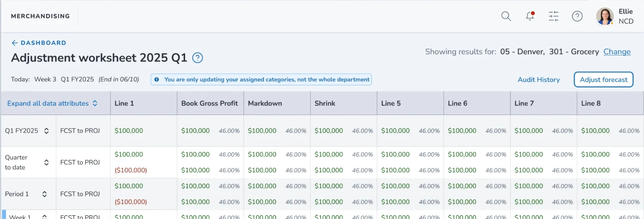Open the search magnifier icon

(x=506, y=16)
